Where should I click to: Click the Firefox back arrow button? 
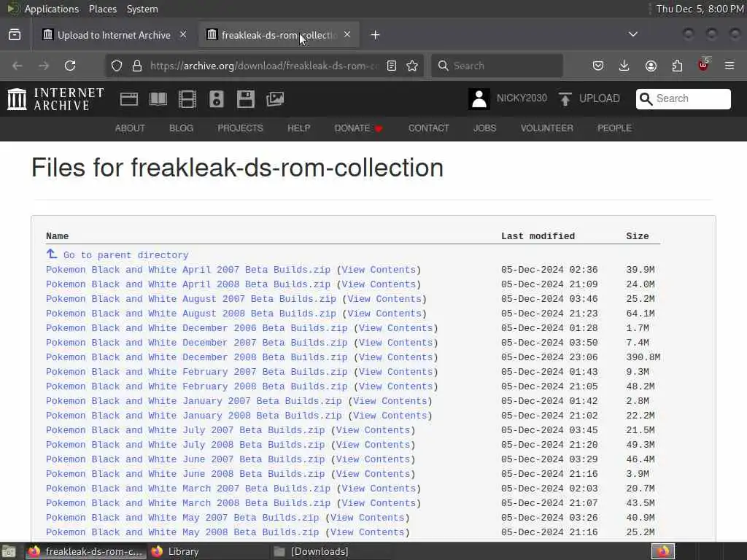18,66
